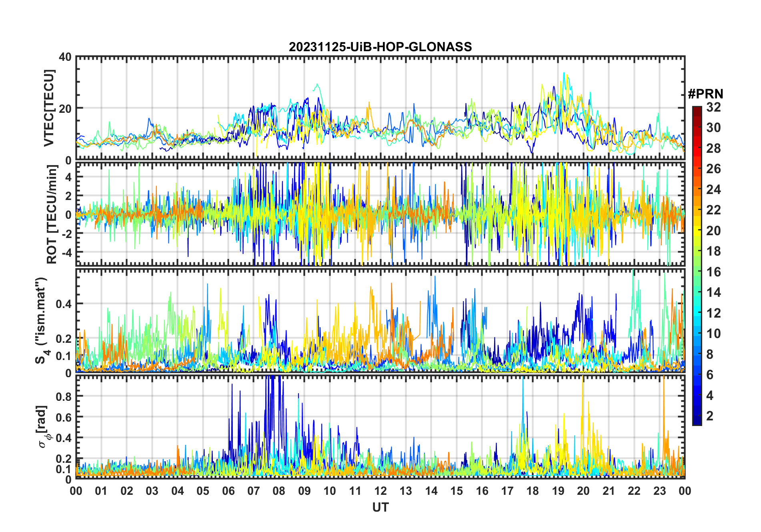
Task: Click the 40 tick on the VTEC axis
Action: pyautogui.click(x=65, y=57)
